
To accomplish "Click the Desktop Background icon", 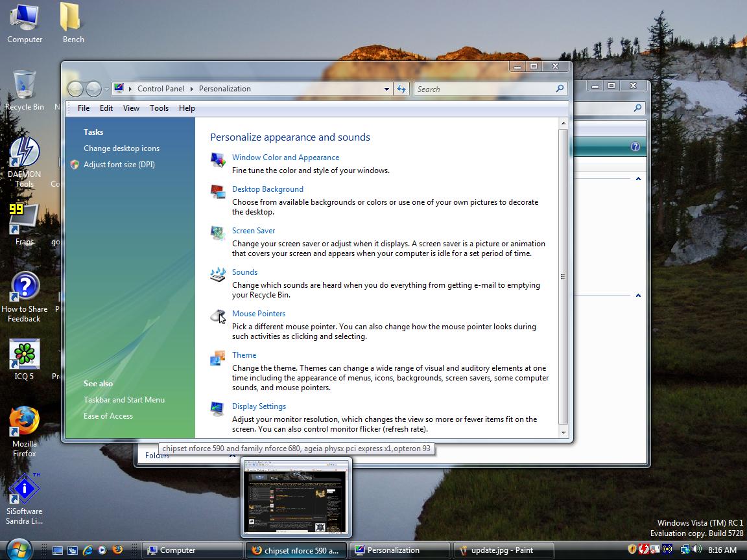I will pyautogui.click(x=218, y=191).
